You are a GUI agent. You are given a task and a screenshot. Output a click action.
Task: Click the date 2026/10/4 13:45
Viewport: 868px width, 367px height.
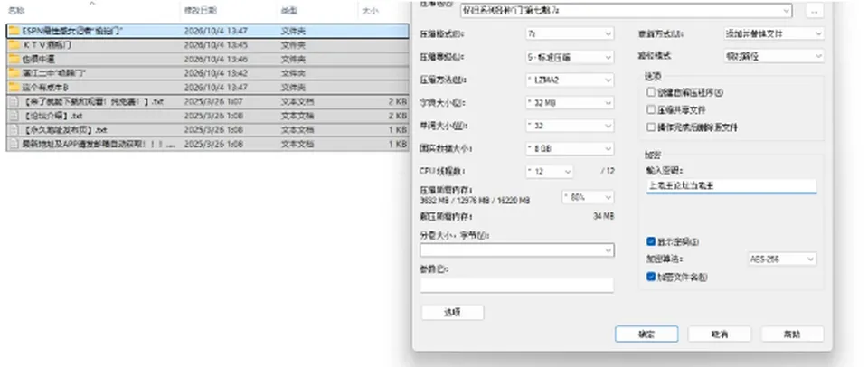(216, 45)
